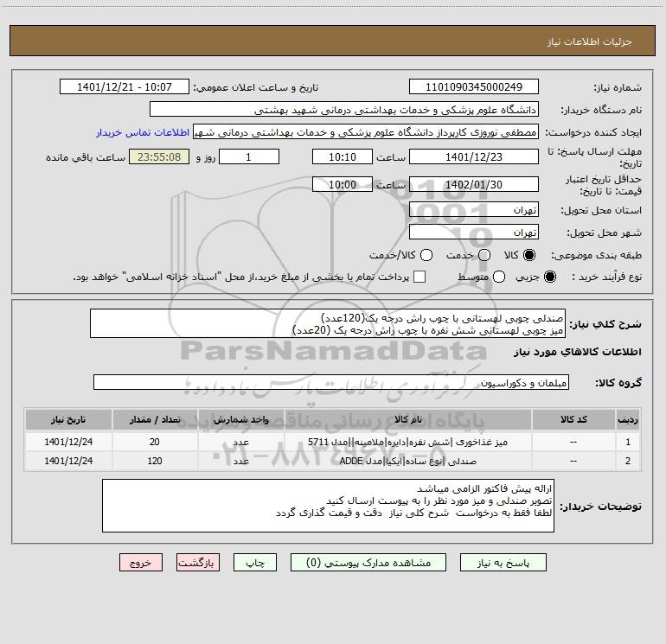Click the announcement date field 1401/12/21 - 10:07
Screen dimensions: 666x644
click(125, 87)
